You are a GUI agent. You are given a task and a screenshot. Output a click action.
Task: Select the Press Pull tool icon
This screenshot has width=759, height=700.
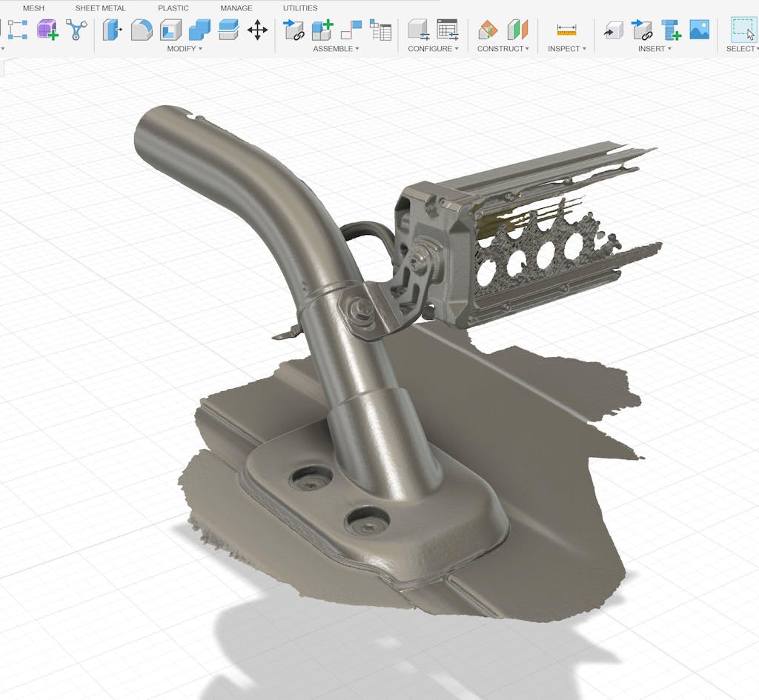112,30
